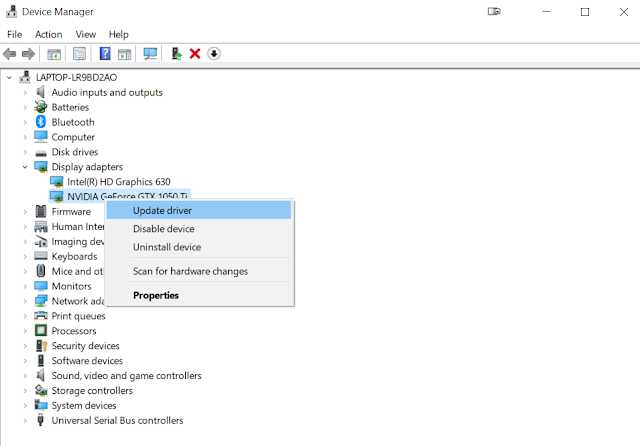Maximize the Device Manager window
This screenshot has width=640, height=446.
pyautogui.click(x=585, y=12)
